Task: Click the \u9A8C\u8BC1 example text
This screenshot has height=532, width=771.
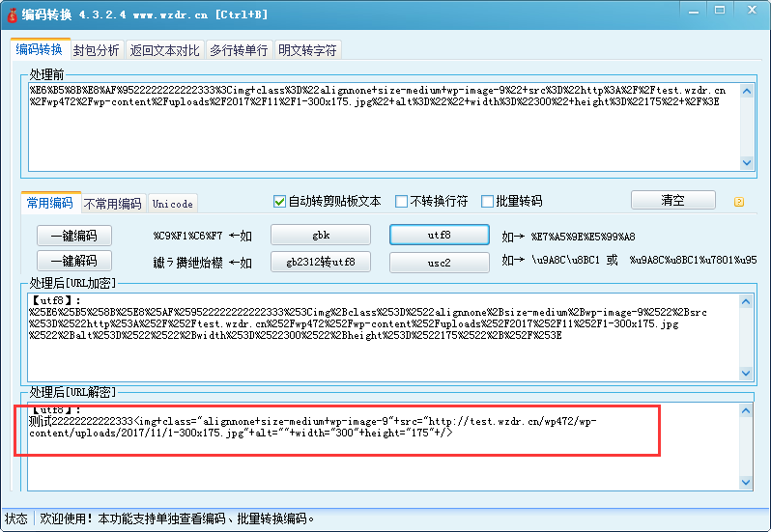Action: point(565,261)
